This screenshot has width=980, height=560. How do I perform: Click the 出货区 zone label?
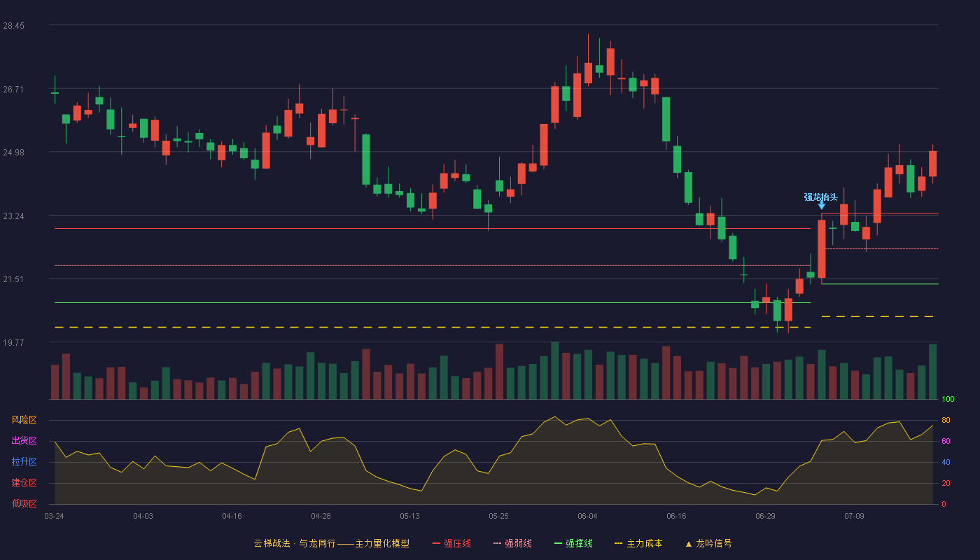pos(24,441)
